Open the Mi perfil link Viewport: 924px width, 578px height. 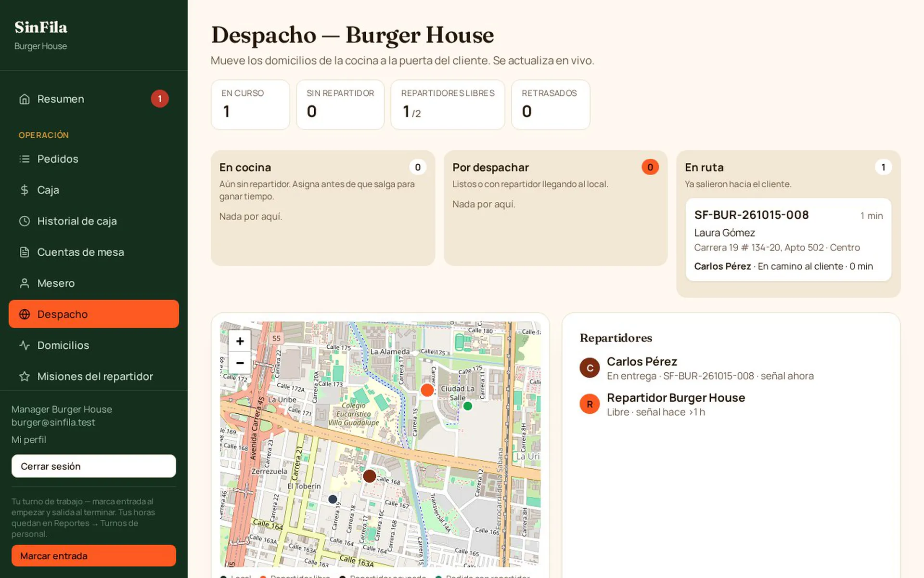(x=29, y=440)
